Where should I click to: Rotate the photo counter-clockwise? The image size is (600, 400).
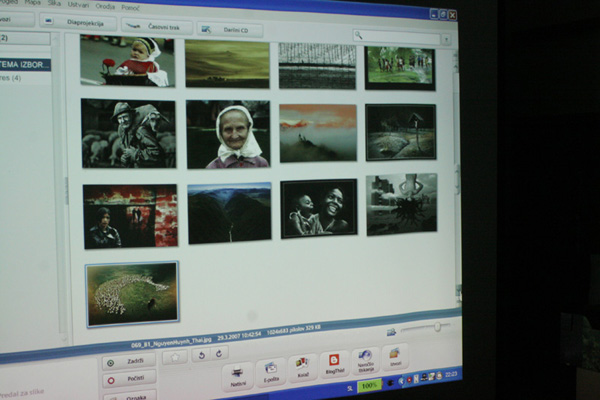[x=201, y=355]
